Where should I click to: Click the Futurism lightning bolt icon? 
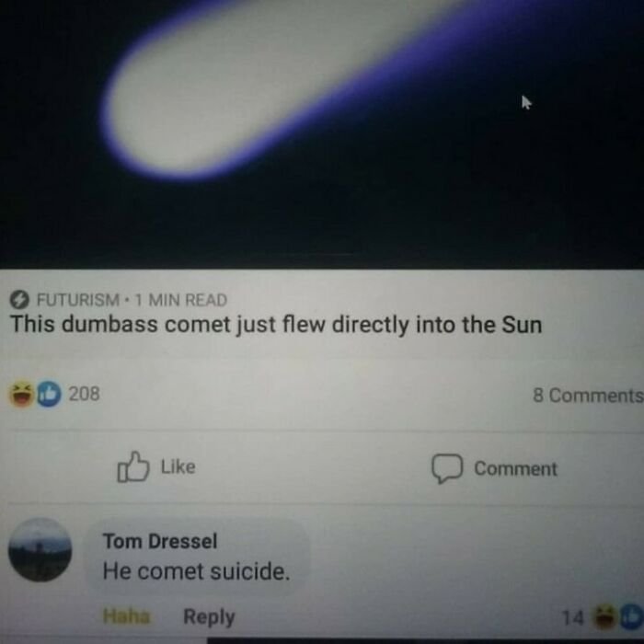19,300
